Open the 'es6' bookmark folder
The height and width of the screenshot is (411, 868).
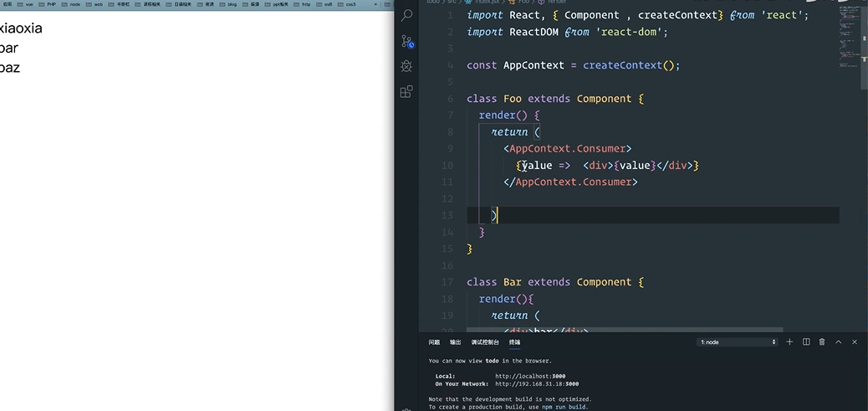[x=324, y=4]
